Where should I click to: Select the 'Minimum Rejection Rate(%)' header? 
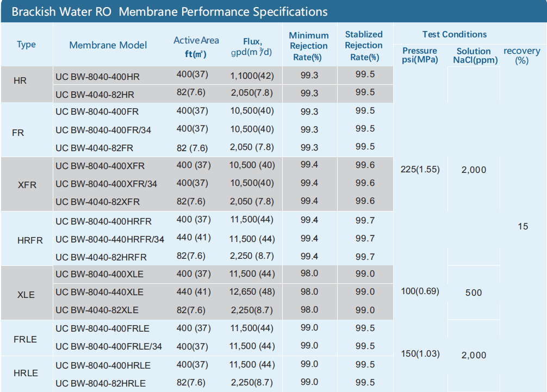[309, 46]
